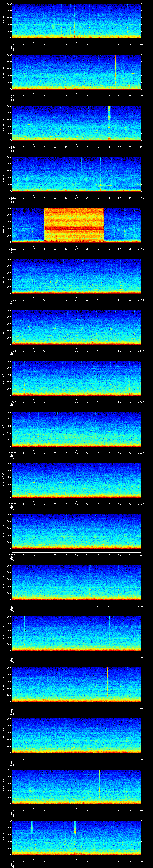Screen dimensions: 153x868
Task: Click the 30:00 end label of first panel
Action: coord(141,44)
